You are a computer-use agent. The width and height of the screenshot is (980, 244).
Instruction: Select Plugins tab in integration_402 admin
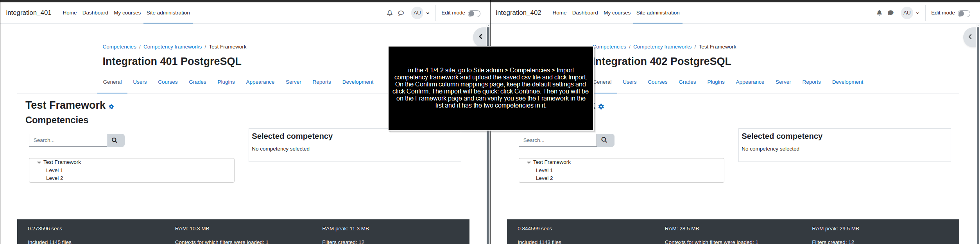pos(716,82)
